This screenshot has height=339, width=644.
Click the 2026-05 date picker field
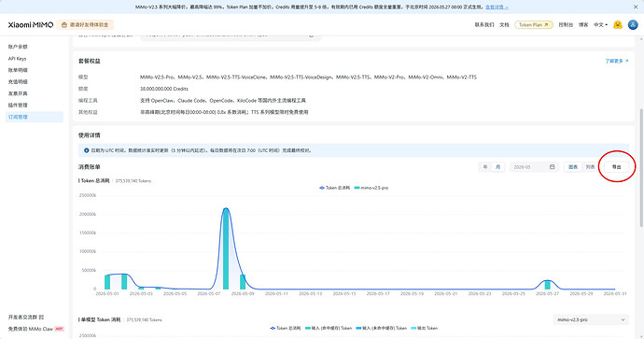[534, 167]
